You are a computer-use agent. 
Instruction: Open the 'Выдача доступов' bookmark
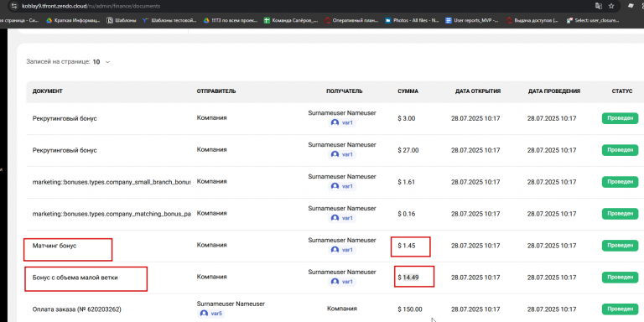pos(532,20)
